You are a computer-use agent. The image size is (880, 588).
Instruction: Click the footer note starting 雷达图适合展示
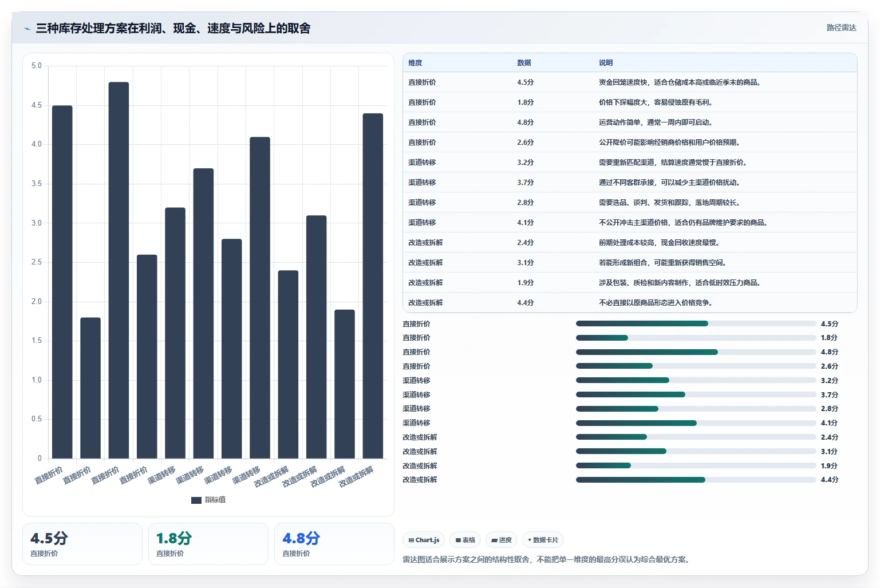(x=548, y=559)
